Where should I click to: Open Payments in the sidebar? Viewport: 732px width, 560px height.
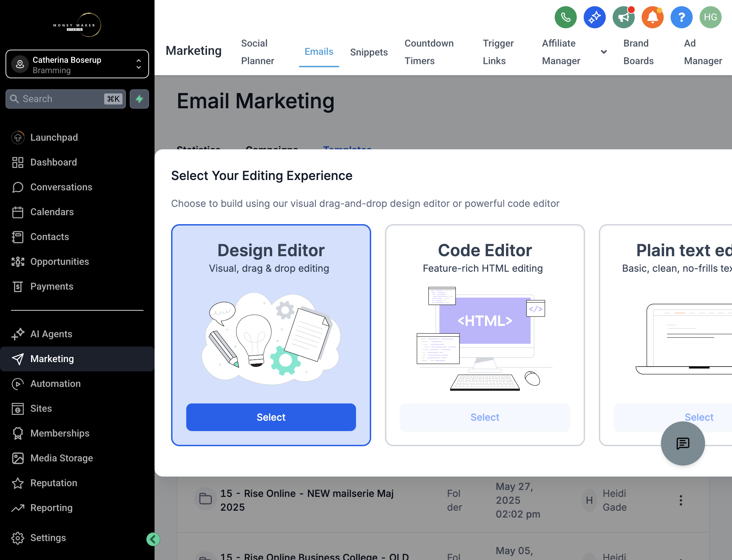point(51,286)
